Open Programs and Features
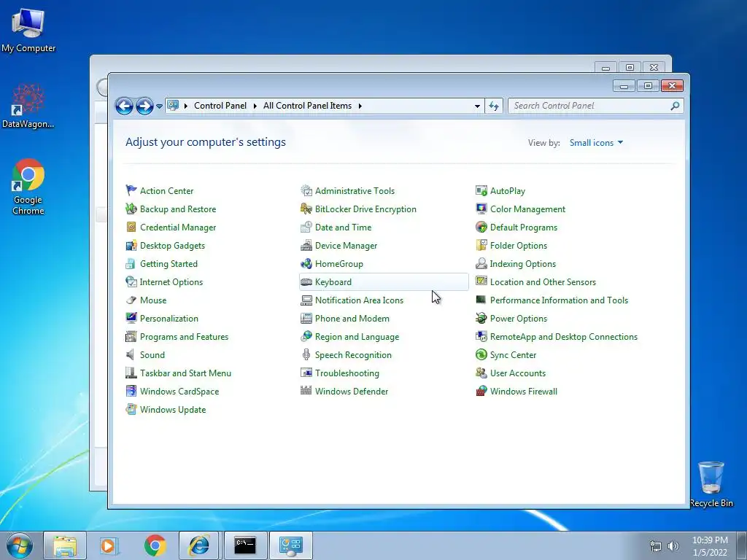 click(x=184, y=337)
